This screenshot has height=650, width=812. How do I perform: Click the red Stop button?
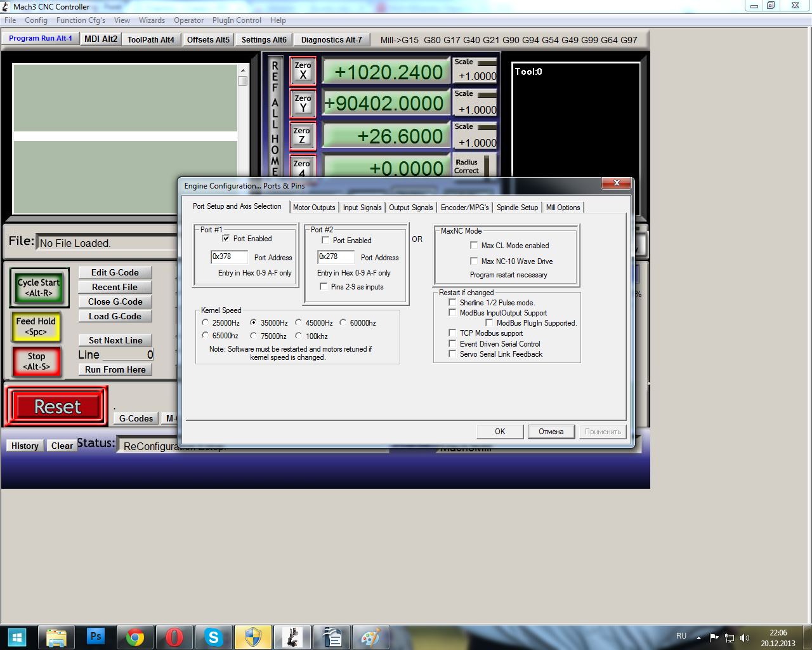pyautogui.click(x=37, y=362)
